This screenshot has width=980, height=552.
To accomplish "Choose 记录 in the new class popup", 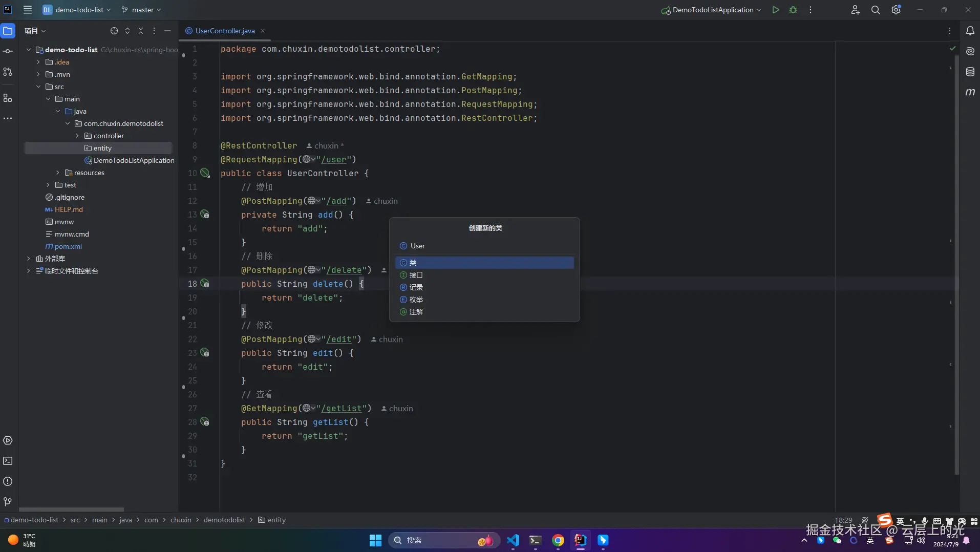I will point(484,287).
